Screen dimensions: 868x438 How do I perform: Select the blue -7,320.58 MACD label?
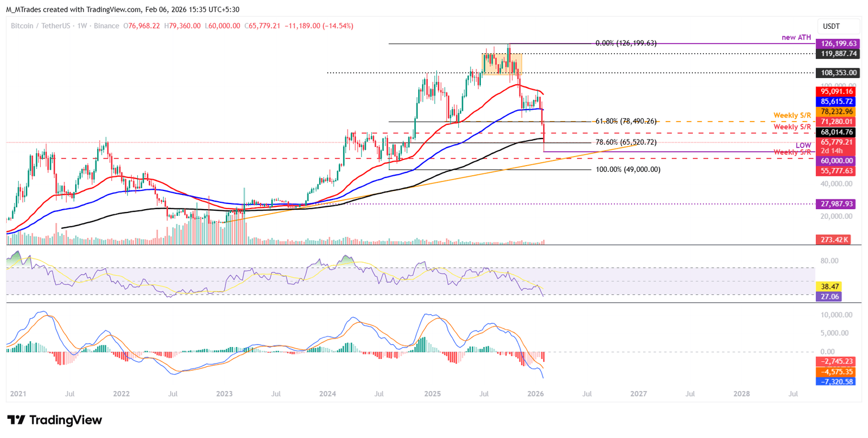click(835, 382)
